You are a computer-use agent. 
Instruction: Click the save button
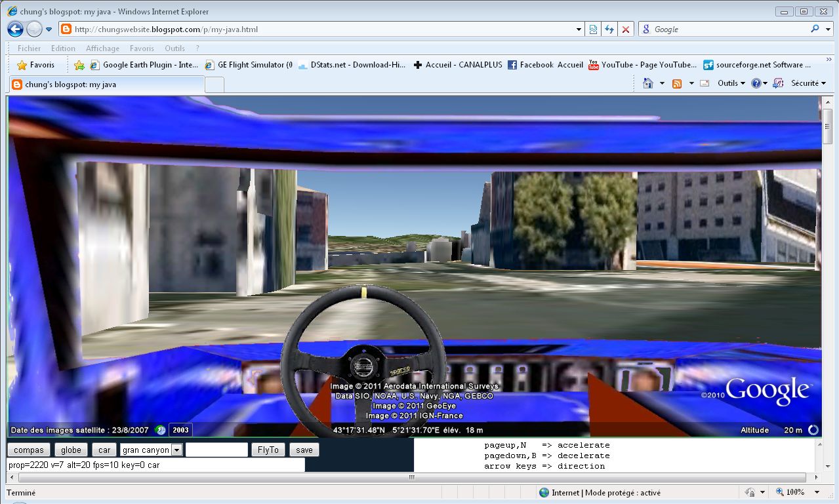[x=304, y=450]
